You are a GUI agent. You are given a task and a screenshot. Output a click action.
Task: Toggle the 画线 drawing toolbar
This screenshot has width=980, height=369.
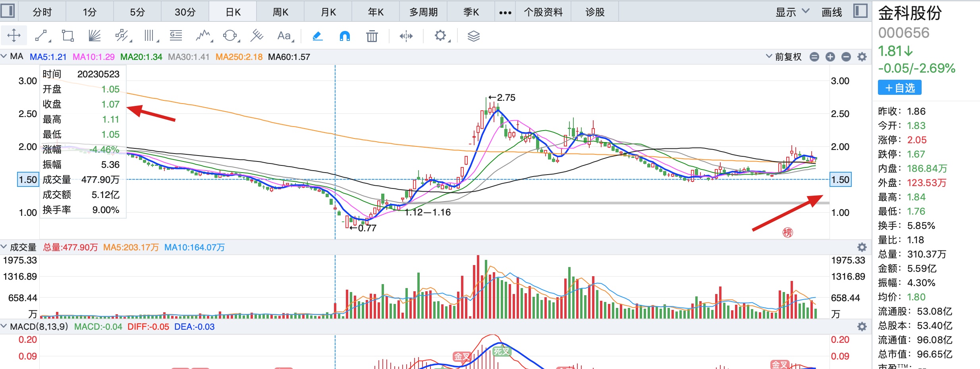click(831, 12)
